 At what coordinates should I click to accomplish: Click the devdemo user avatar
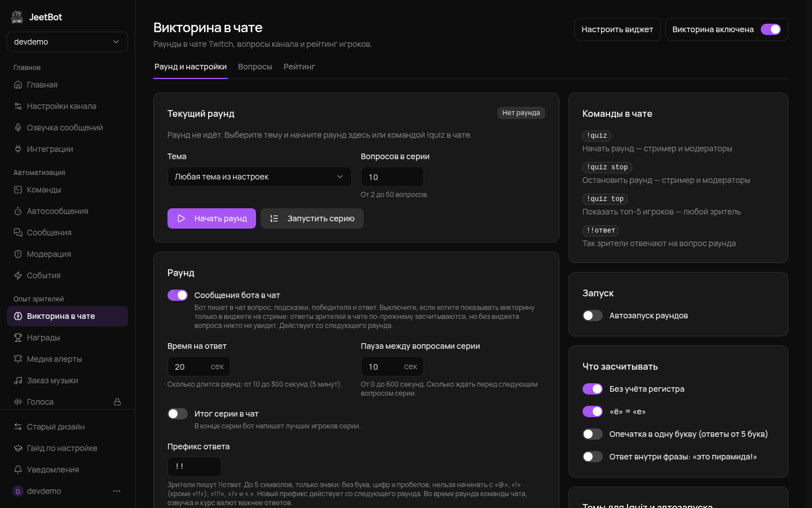coord(18,491)
